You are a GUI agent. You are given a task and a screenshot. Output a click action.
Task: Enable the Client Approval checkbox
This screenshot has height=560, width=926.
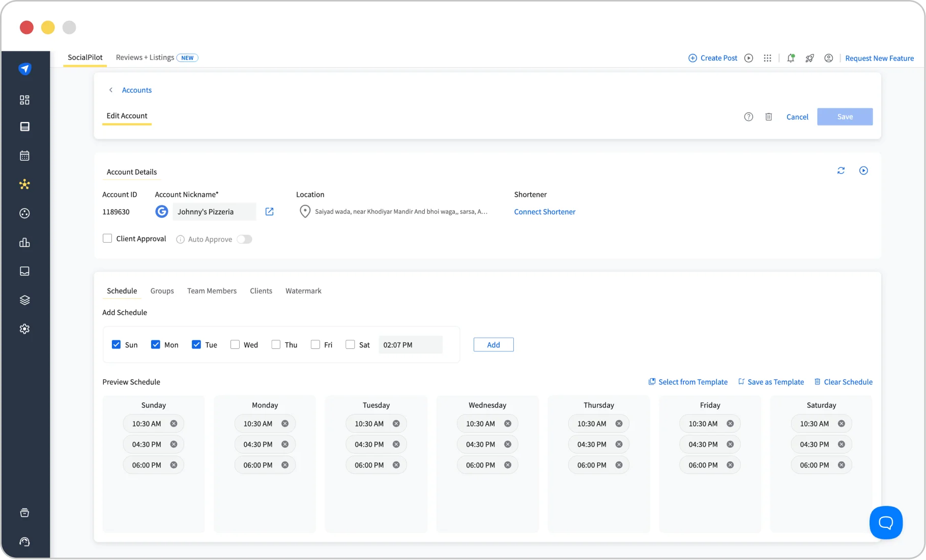107,238
